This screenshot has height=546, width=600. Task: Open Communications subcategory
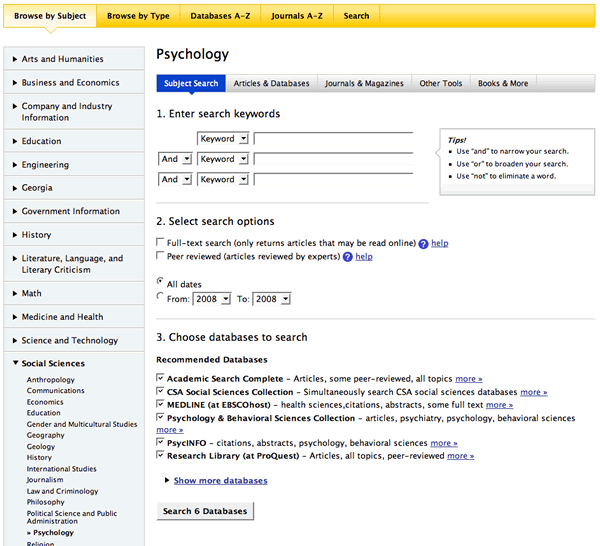pyautogui.click(x=55, y=391)
